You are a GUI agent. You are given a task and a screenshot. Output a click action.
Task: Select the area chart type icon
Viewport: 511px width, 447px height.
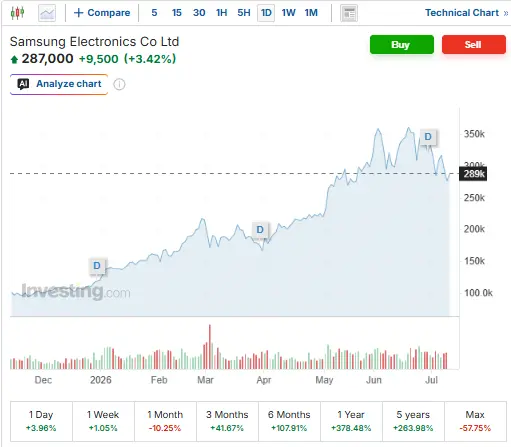point(47,13)
